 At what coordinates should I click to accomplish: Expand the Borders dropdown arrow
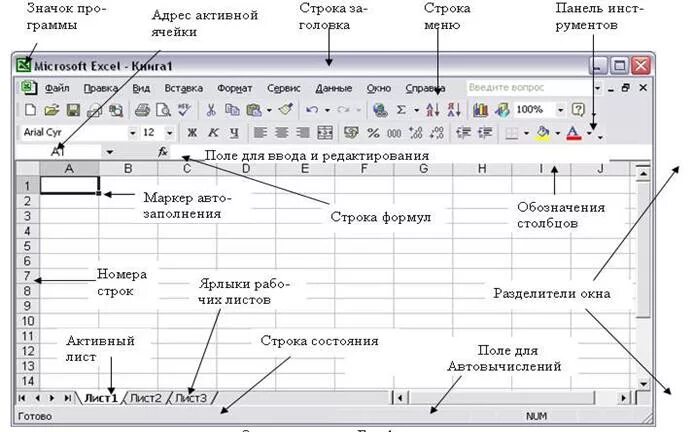coord(526,133)
